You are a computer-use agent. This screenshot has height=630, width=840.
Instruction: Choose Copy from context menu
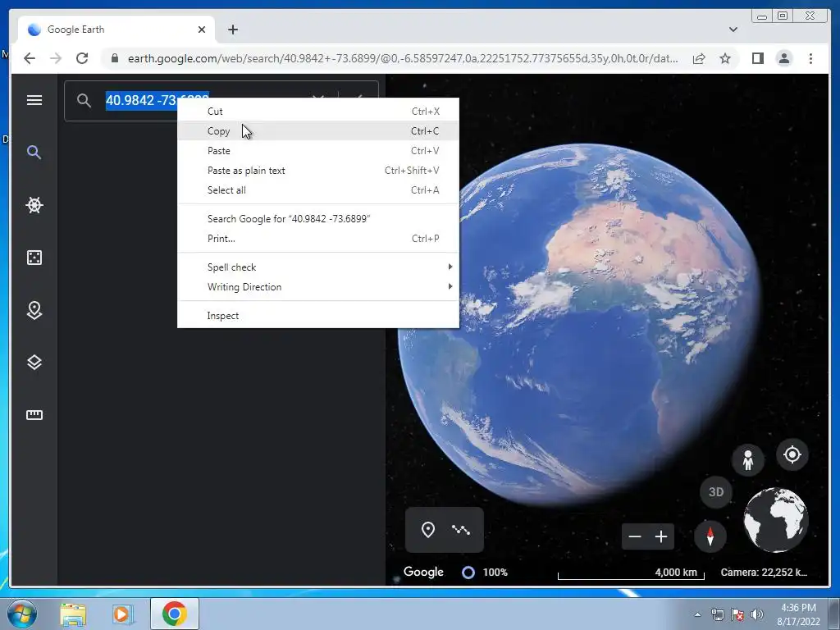(318, 131)
